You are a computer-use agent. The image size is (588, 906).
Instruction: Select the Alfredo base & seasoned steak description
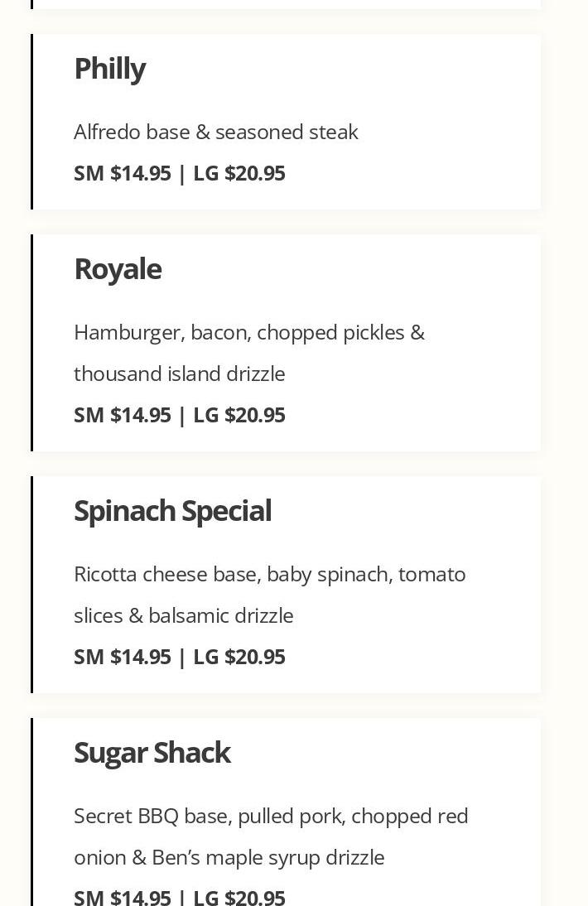pyautogui.click(x=215, y=132)
